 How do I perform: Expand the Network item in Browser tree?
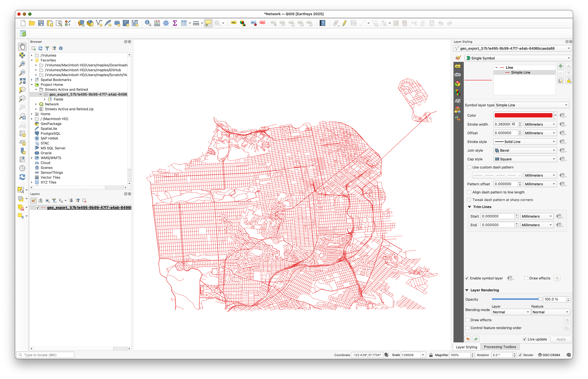click(36, 104)
